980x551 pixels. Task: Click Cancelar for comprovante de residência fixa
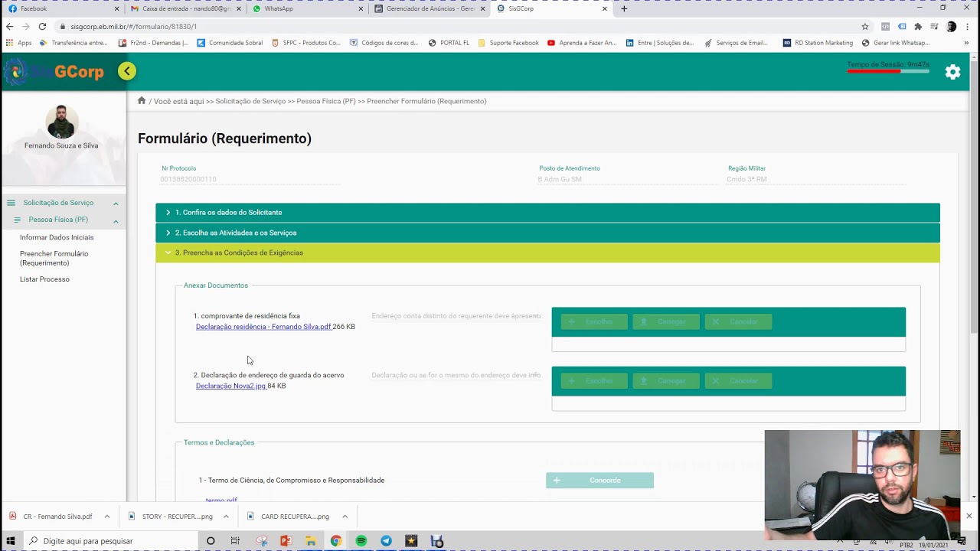tap(738, 321)
